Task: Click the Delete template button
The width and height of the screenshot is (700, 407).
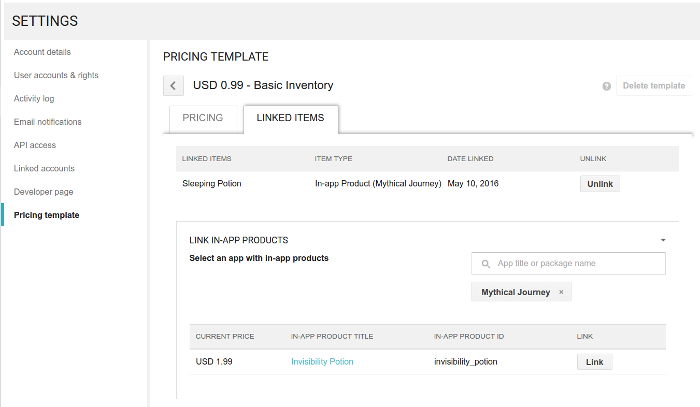Action: (654, 86)
